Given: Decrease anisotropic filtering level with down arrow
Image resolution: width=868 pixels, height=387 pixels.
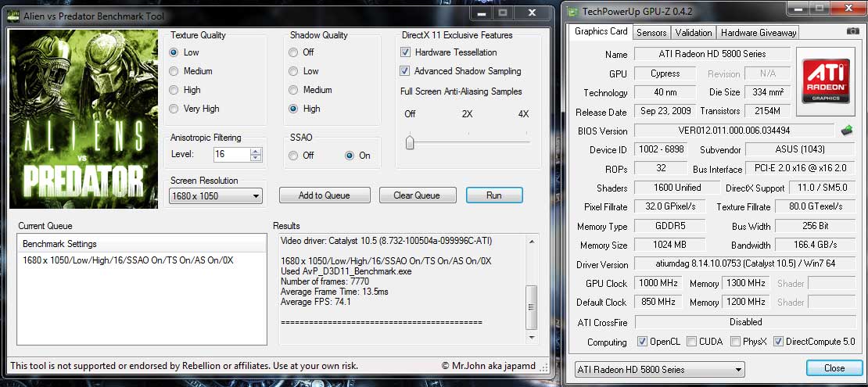Looking at the screenshot, I should (x=255, y=159).
